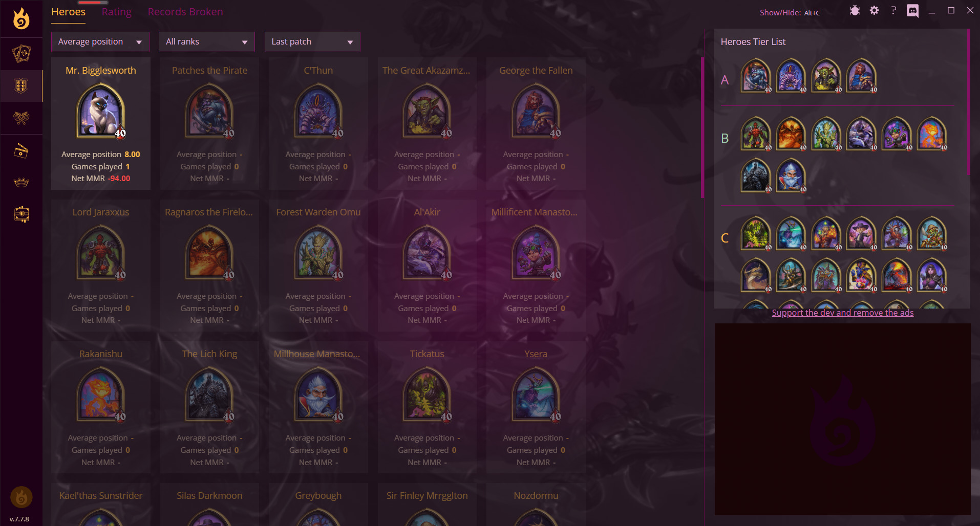Switch to the Rating tab
The image size is (980, 526).
pyautogui.click(x=117, y=12)
